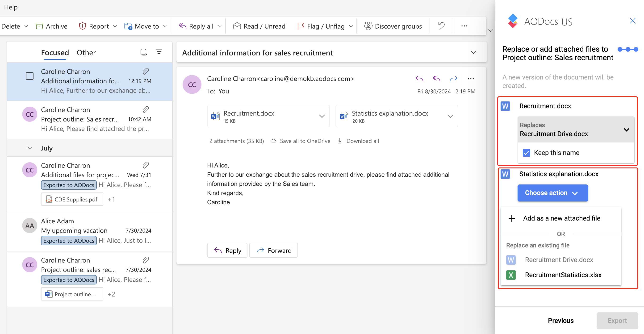Show the +1 more attachments
This screenshot has height=334, width=644.
[x=111, y=199]
